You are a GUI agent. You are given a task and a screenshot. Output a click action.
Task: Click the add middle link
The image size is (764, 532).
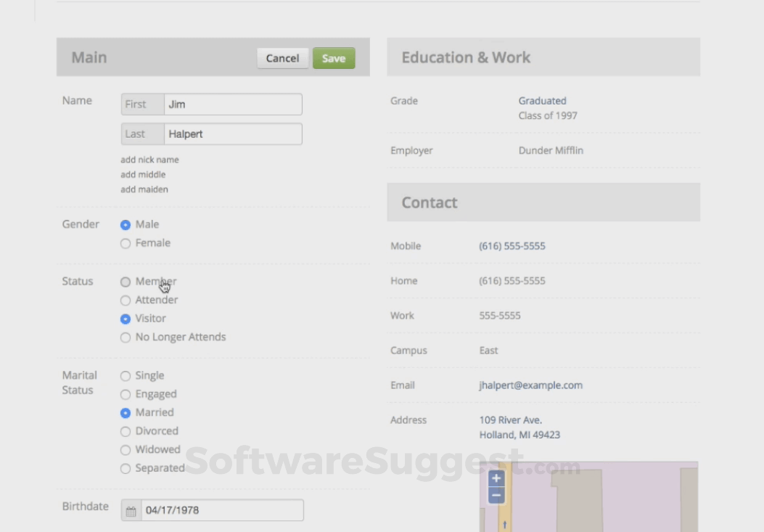coord(143,174)
